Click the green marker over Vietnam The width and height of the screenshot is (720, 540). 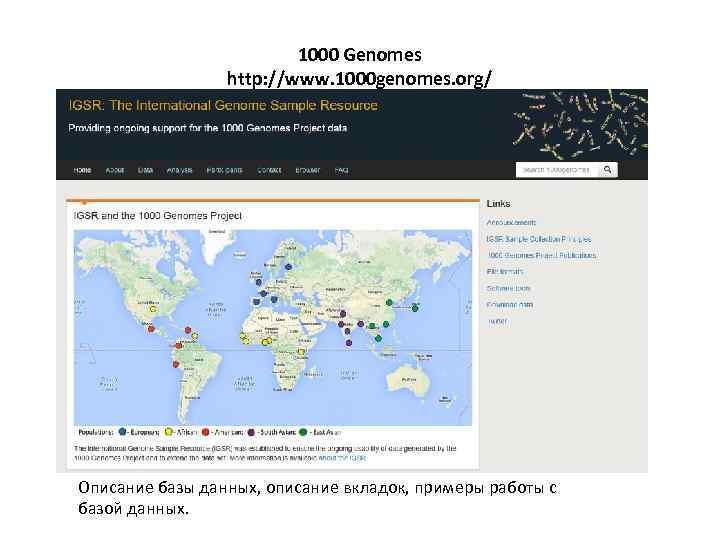click(378, 338)
